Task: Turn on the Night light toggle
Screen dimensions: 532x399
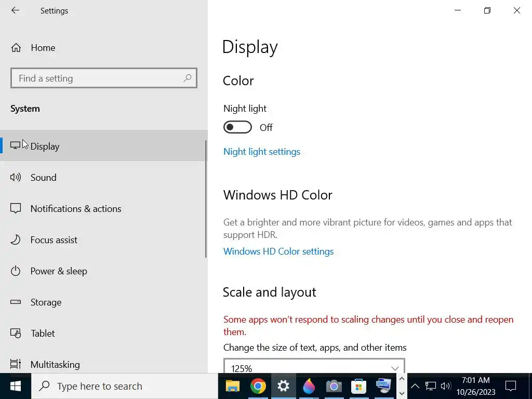Action: tap(237, 127)
